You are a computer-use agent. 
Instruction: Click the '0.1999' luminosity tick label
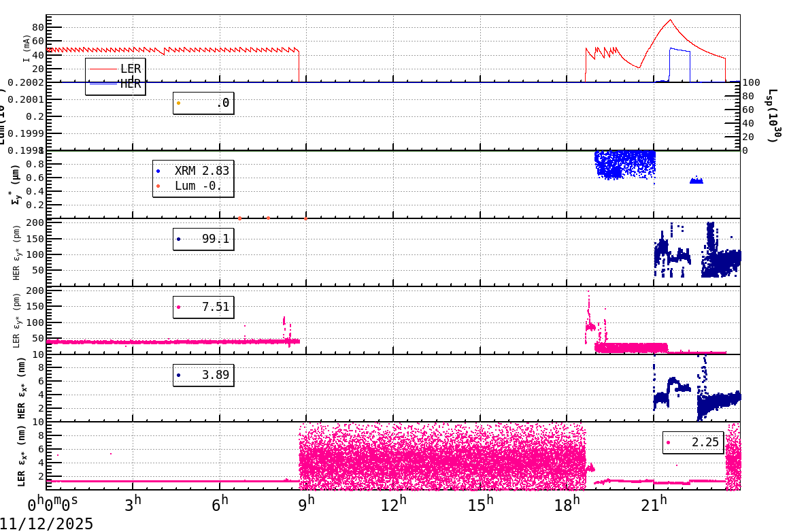tap(25, 133)
